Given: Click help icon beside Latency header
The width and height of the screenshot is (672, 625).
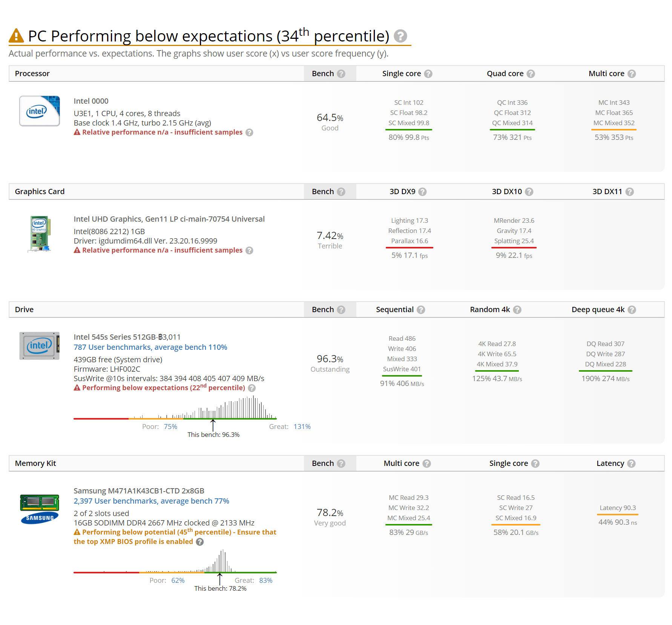Looking at the screenshot, I should pyautogui.click(x=631, y=464).
